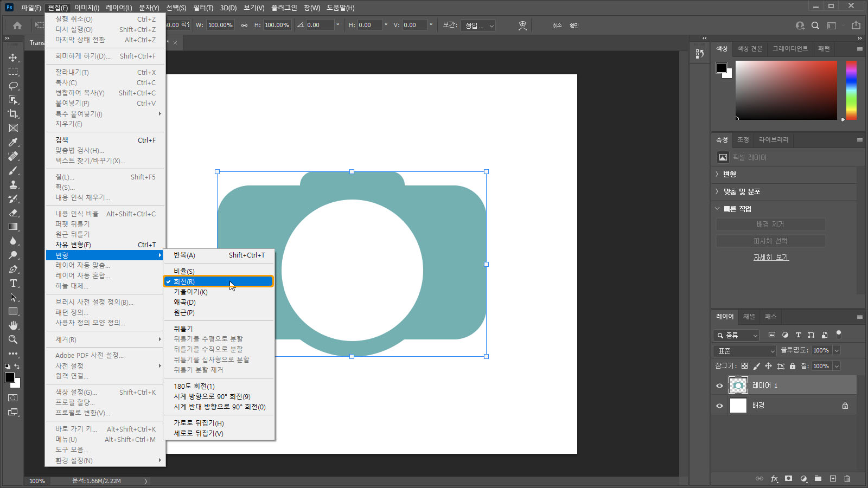Select the Hand tool
868x488 pixels.
click(x=13, y=325)
